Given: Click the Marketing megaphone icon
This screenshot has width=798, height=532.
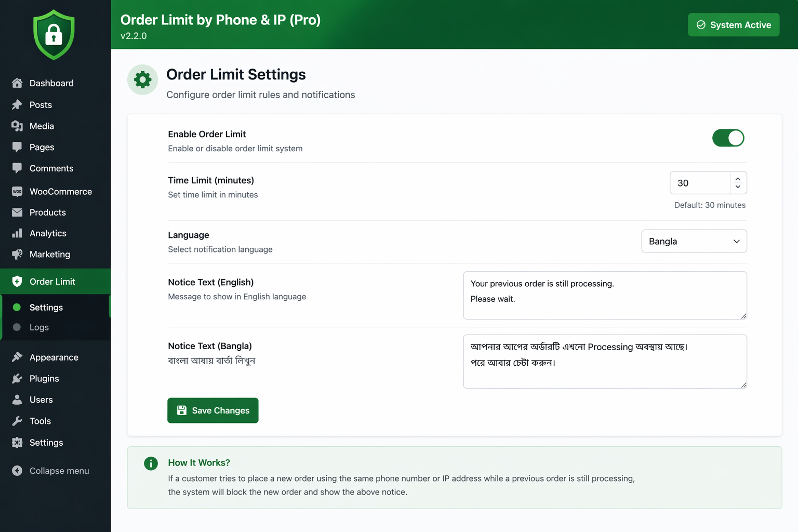Looking at the screenshot, I should (x=17, y=254).
